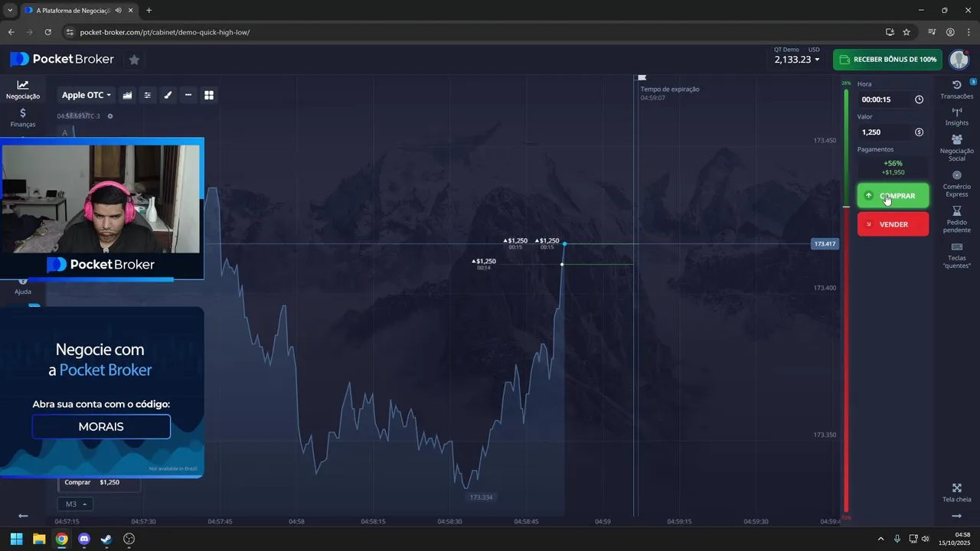The width and height of the screenshot is (980, 551).
Task: Open the Chrome profile icon
Action: pos(950,32)
